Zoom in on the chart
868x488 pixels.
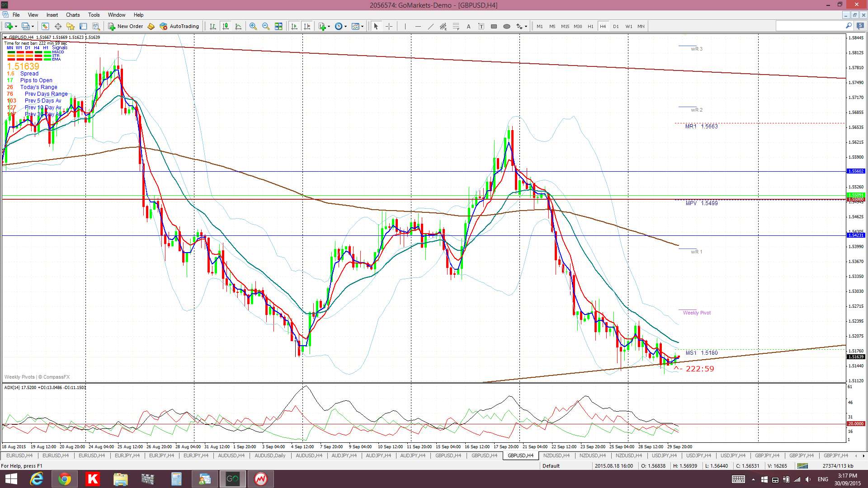[253, 26]
